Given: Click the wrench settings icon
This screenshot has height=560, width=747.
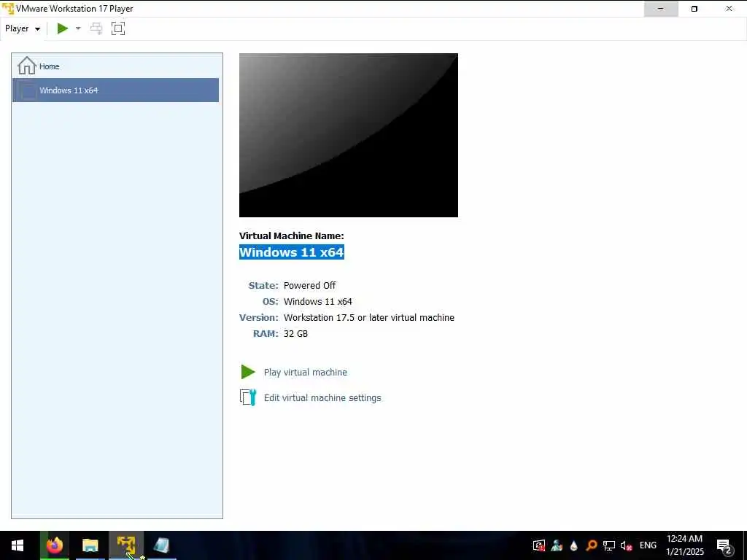Looking at the screenshot, I should (x=248, y=397).
